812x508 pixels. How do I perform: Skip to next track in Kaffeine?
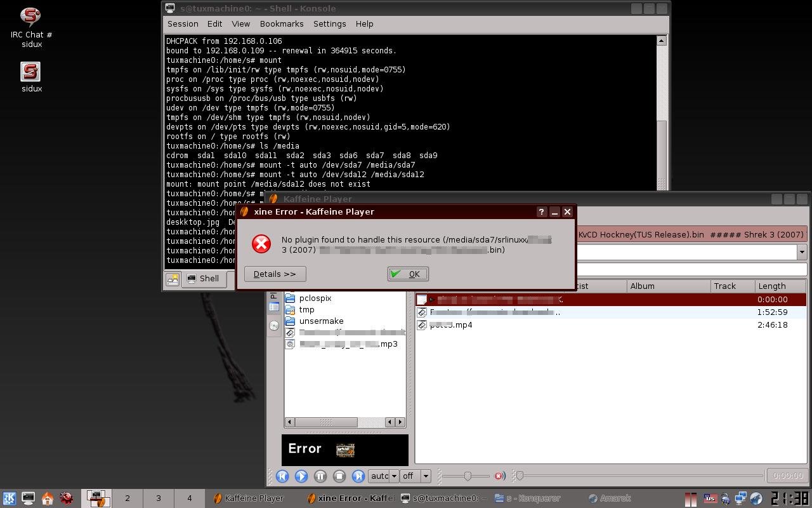tap(358, 476)
